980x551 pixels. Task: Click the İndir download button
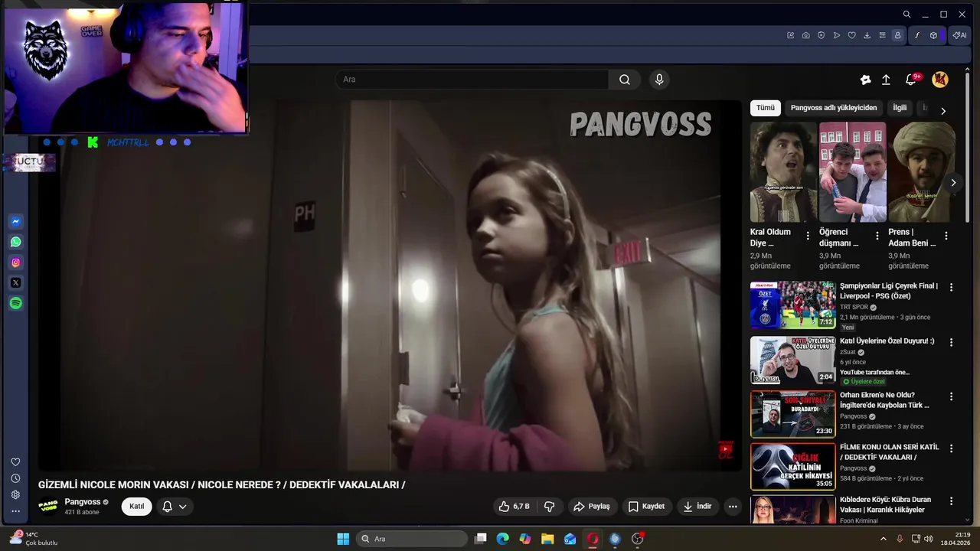coord(697,507)
